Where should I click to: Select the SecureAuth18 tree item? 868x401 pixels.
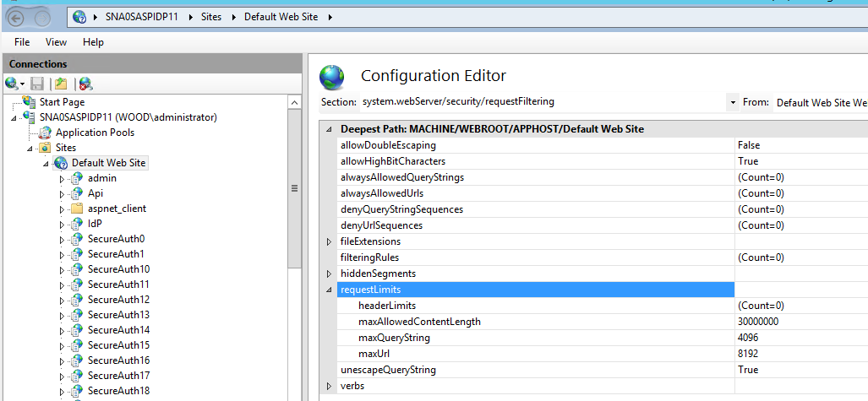118,391
